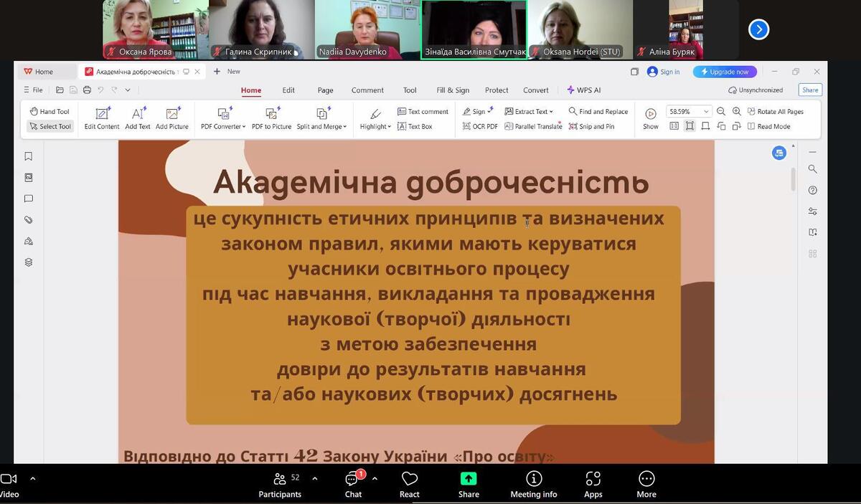This screenshot has height=504, width=861.
Task: Open the Fill & Sign tab
Action: [x=453, y=90]
